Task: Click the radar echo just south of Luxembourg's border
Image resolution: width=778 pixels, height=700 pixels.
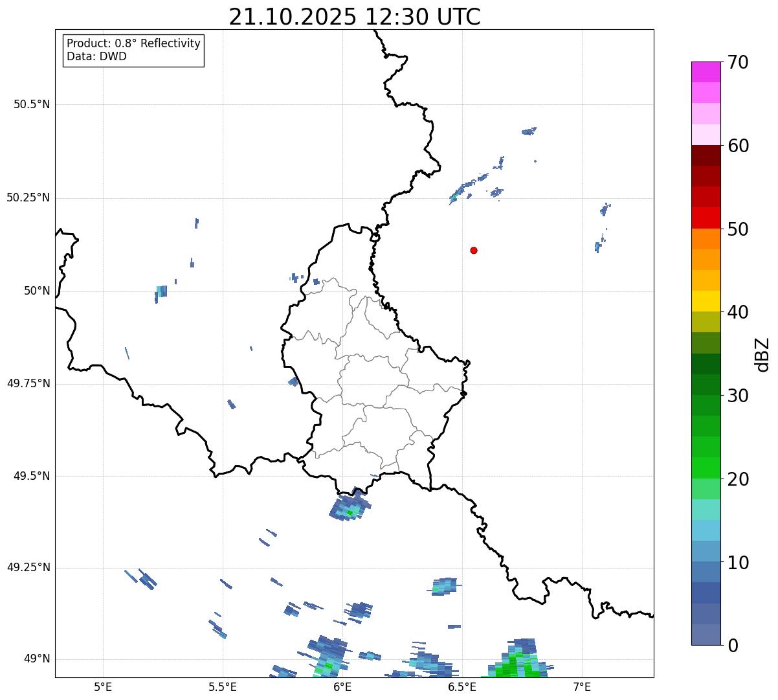Action: pos(350,507)
